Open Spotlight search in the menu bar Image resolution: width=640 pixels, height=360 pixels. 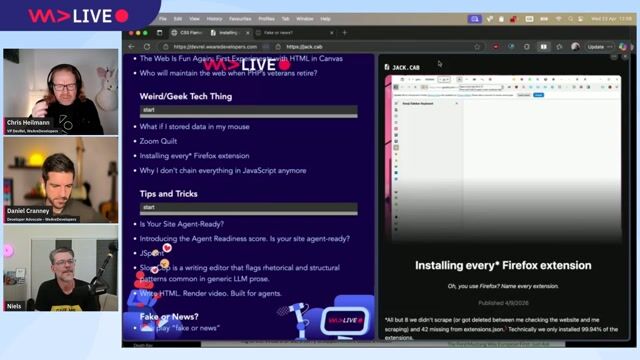(x=571, y=19)
